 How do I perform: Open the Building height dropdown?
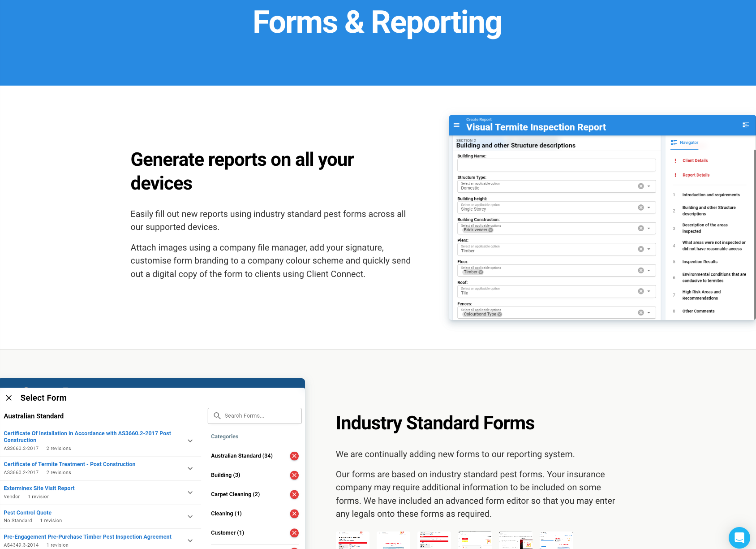point(649,207)
